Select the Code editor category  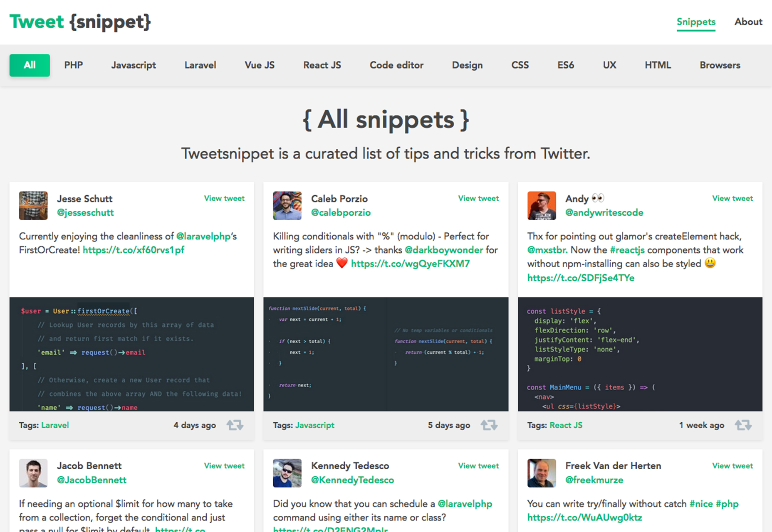[396, 65]
